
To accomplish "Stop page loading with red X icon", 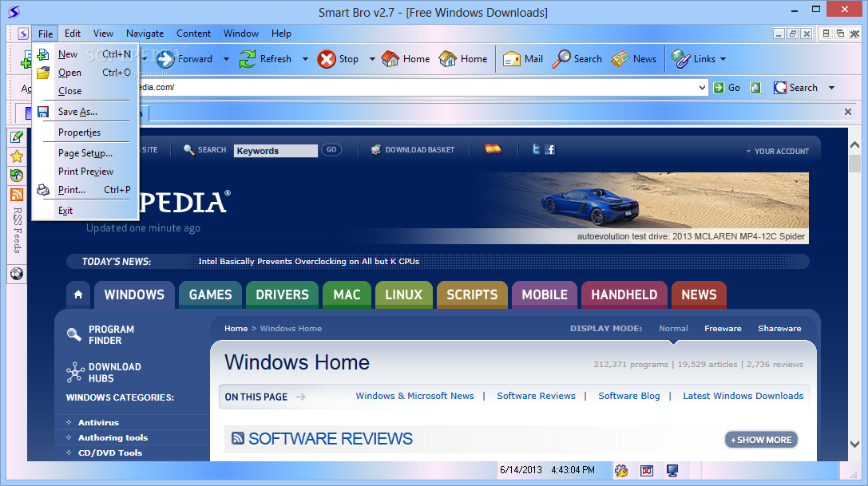I will (327, 59).
